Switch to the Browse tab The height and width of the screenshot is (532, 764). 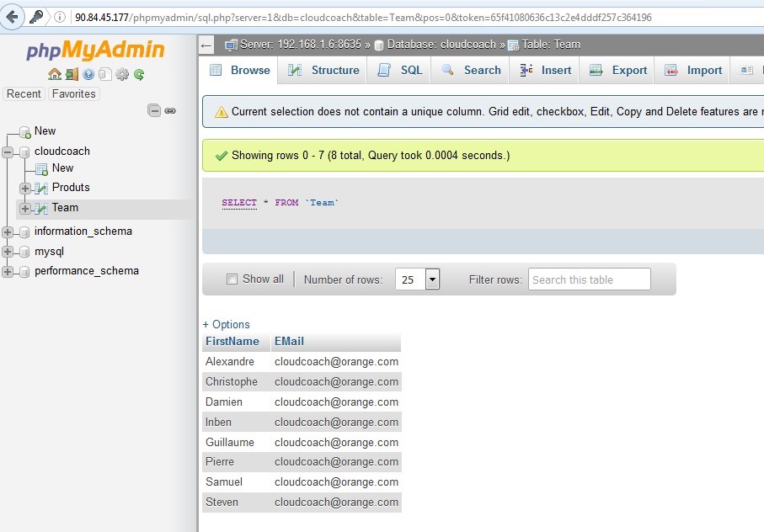click(x=239, y=70)
